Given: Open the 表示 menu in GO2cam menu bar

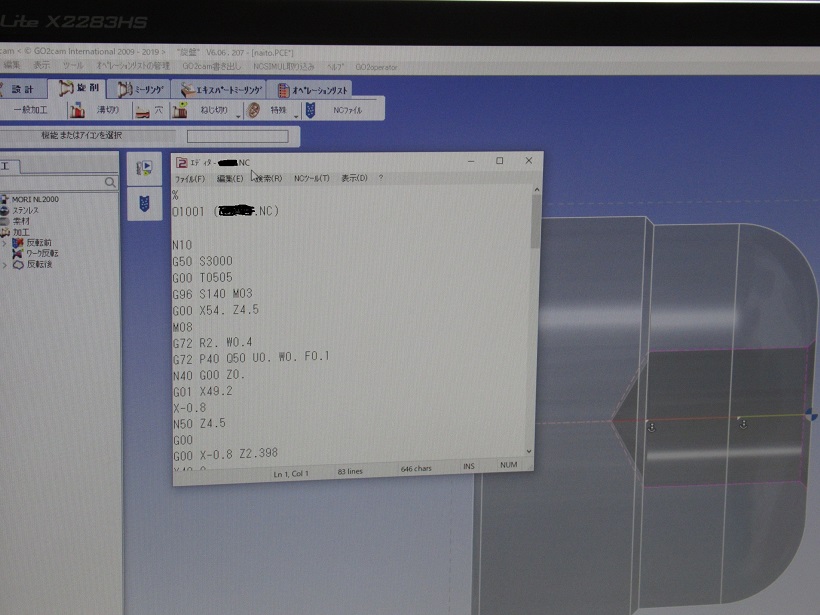Looking at the screenshot, I should coord(41,65).
